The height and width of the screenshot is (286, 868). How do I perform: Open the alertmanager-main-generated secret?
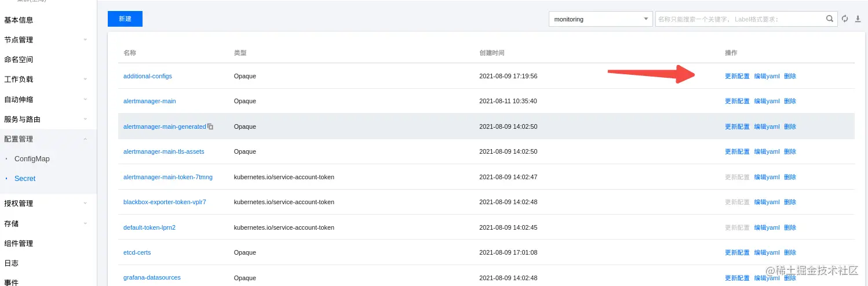click(x=165, y=126)
